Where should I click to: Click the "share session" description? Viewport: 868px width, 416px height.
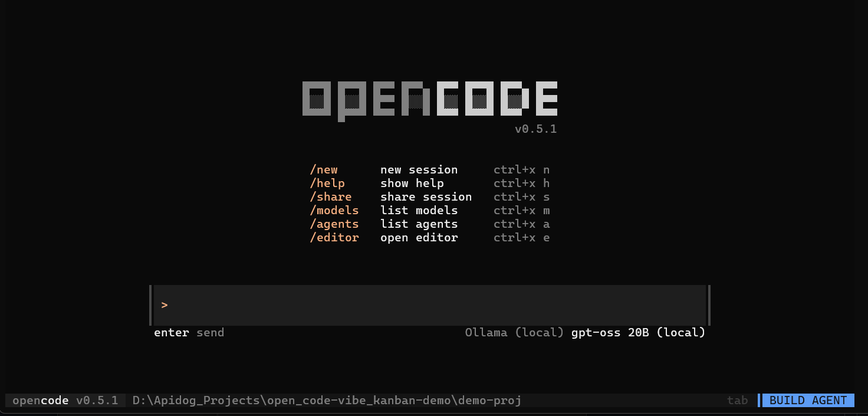pyautogui.click(x=426, y=197)
